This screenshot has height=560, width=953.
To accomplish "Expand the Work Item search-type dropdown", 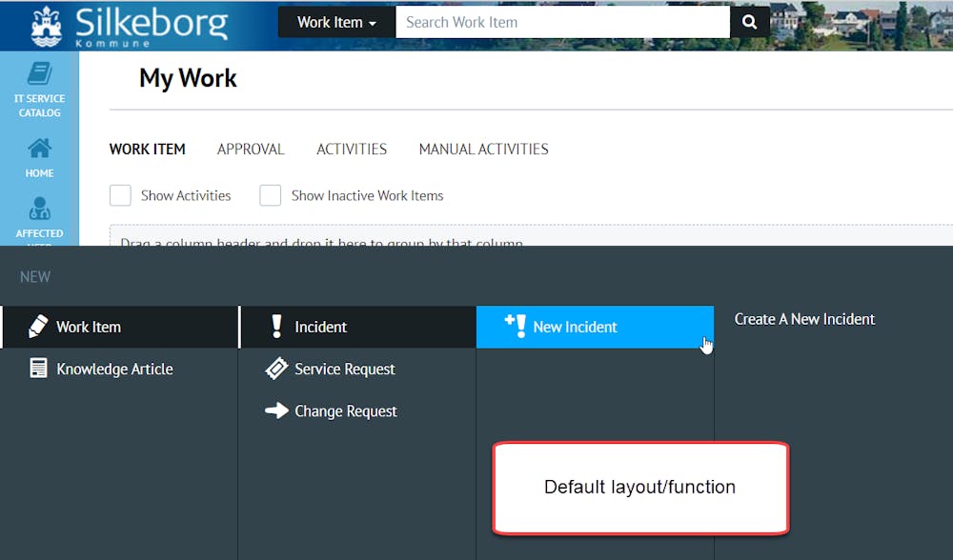I will coord(336,22).
